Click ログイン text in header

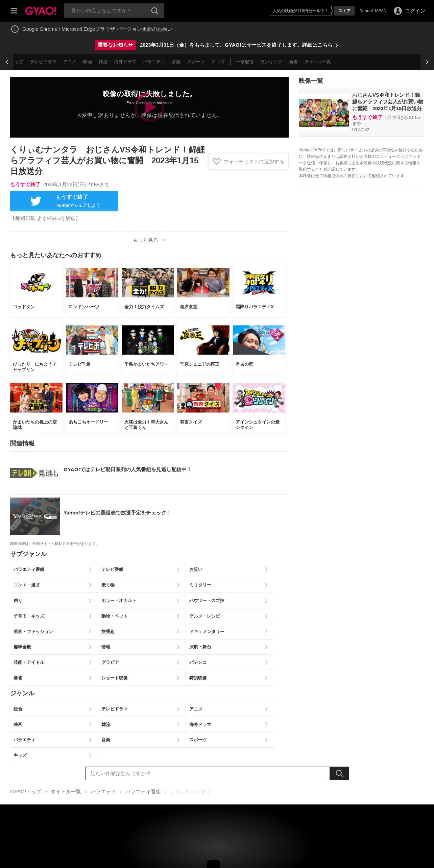point(415,11)
